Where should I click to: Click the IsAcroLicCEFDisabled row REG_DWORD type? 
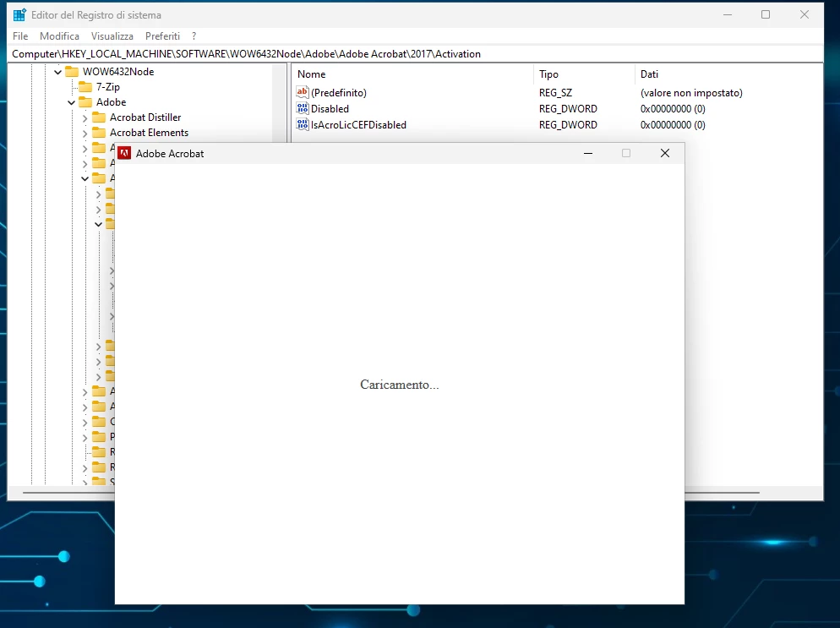pos(568,125)
